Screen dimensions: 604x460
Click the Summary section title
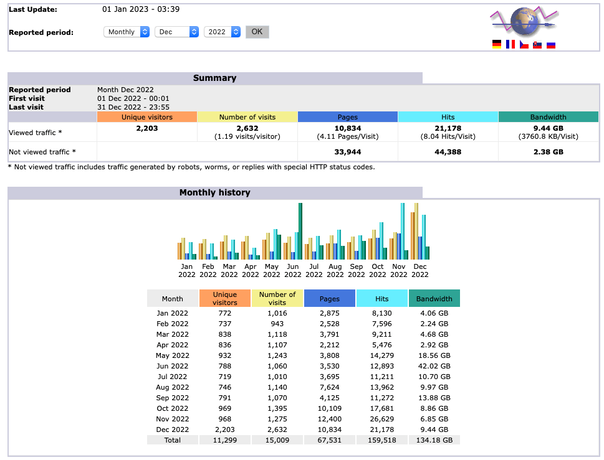215,78
